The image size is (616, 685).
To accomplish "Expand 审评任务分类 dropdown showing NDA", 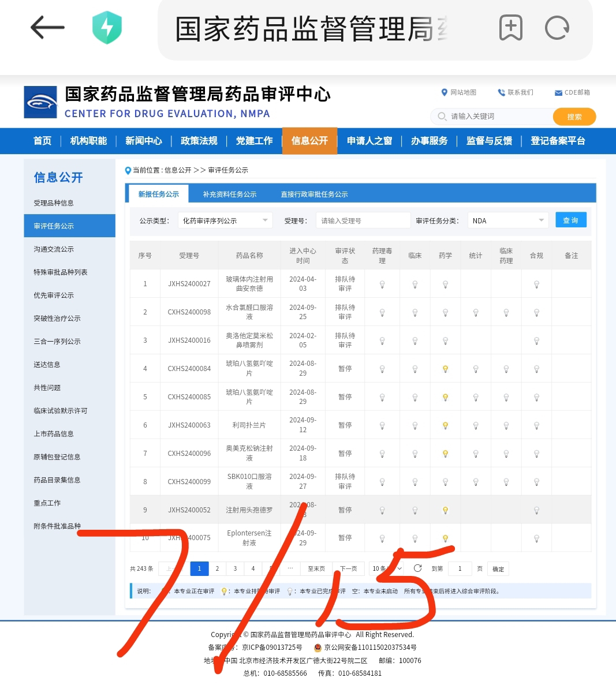I will [507, 220].
